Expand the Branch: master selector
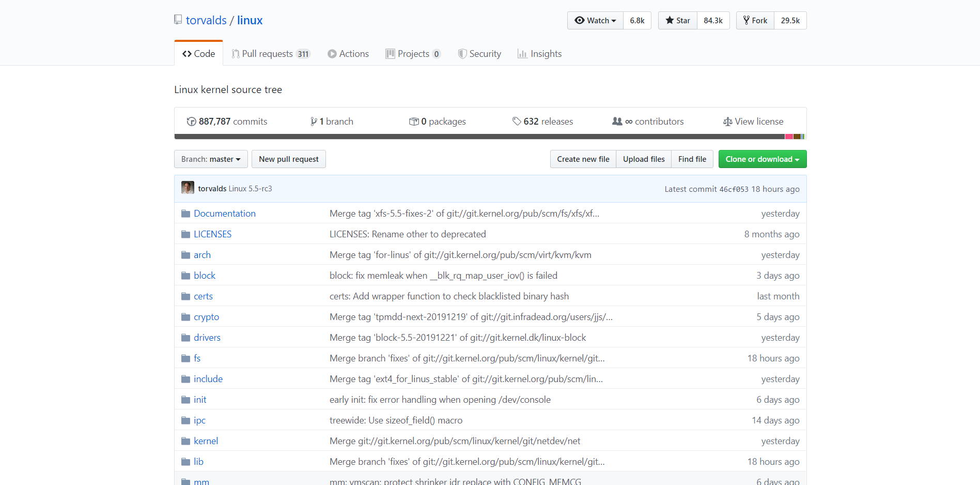This screenshot has width=980, height=485. pos(211,159)
